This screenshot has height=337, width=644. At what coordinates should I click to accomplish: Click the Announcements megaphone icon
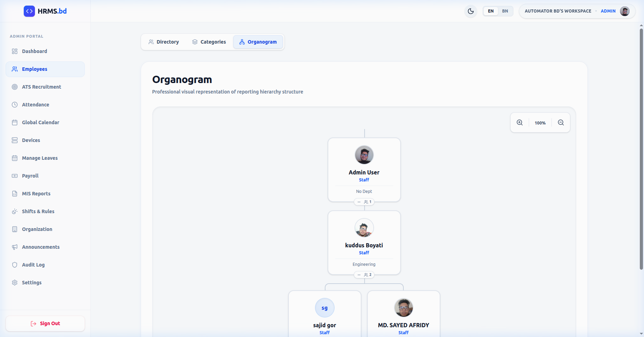pos(15,247)
